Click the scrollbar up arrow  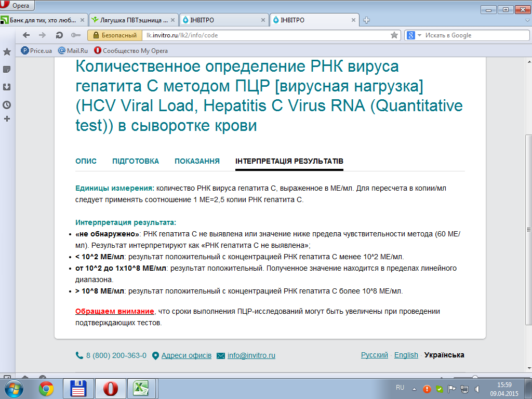coord(529,62)
